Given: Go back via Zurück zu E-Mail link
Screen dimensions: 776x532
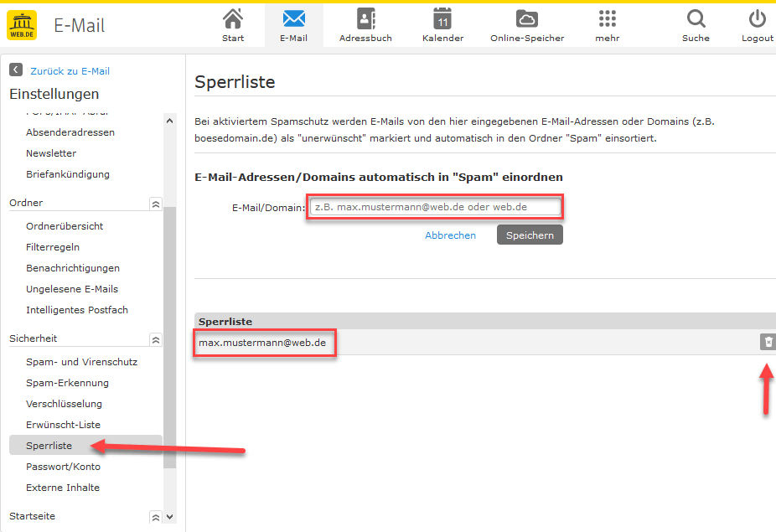Looking at the screenshot, I should [x=70, y=70].
